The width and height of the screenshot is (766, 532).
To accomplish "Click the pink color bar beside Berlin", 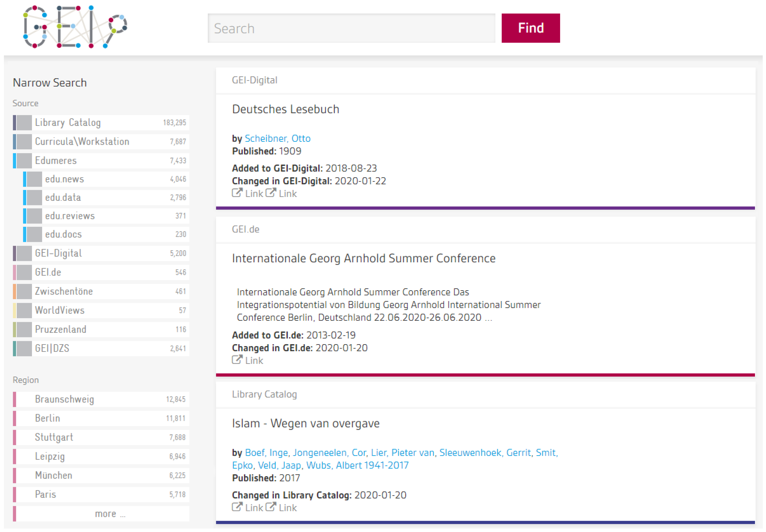I will click(14, 418).
